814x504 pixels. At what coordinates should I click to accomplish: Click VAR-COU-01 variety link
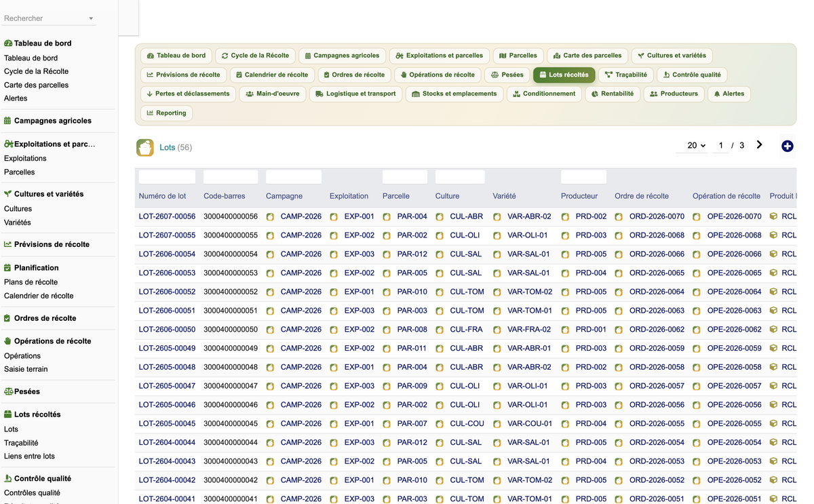click(x=530, y=423)
